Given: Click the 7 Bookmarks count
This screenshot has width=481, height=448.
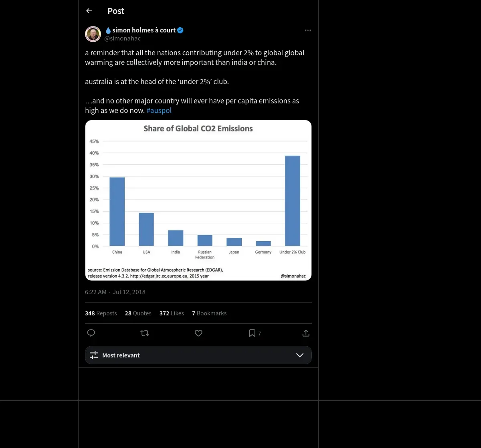Looking at the screenshot, I should tap(209, 313).
